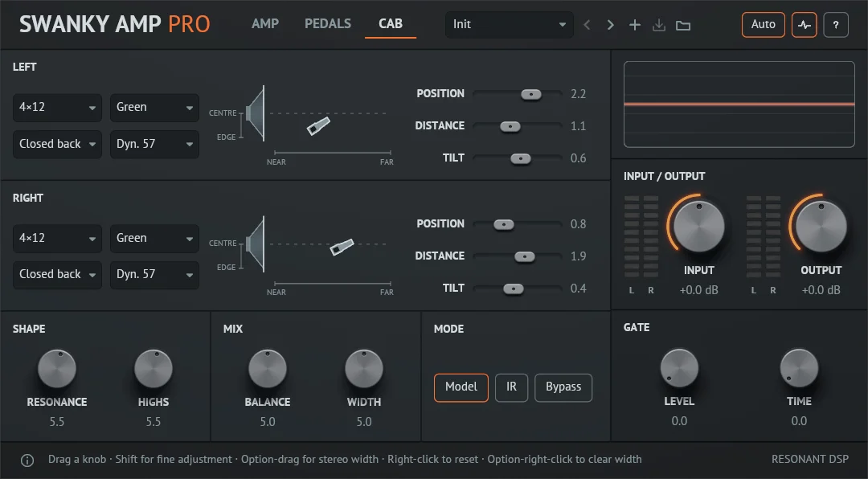Click the HIGHS knob

[x=154, y=368]
